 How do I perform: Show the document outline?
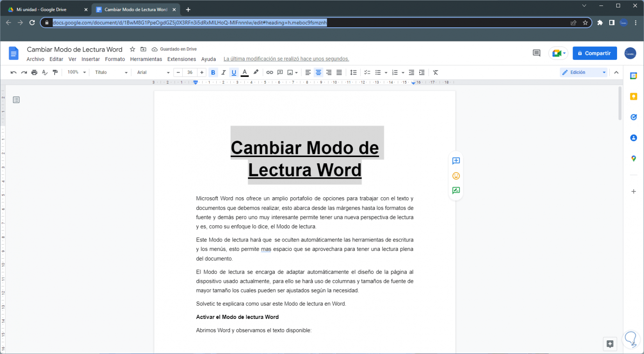point(16,100)
